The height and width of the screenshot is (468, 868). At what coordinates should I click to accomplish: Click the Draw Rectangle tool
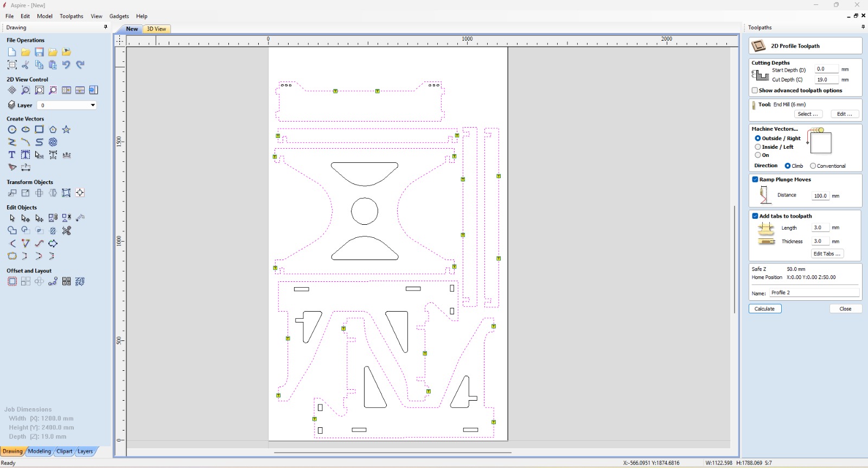click(x=39, y=130)
